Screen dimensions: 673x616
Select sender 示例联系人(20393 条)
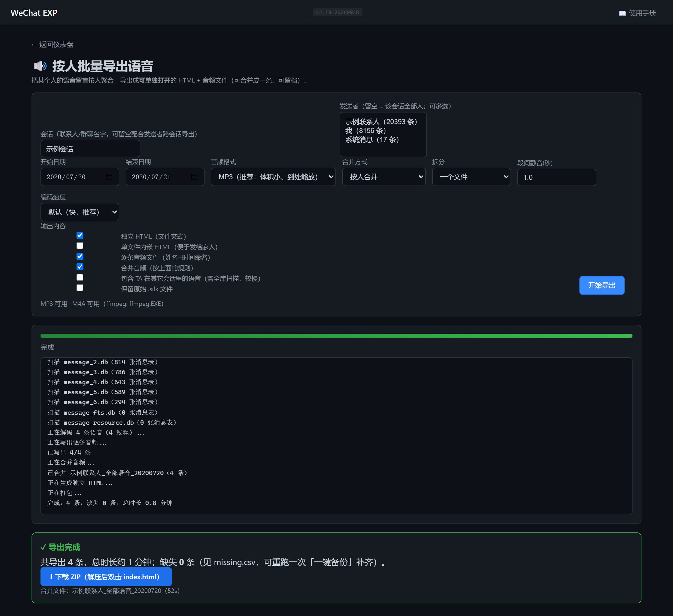click(381, 122)
